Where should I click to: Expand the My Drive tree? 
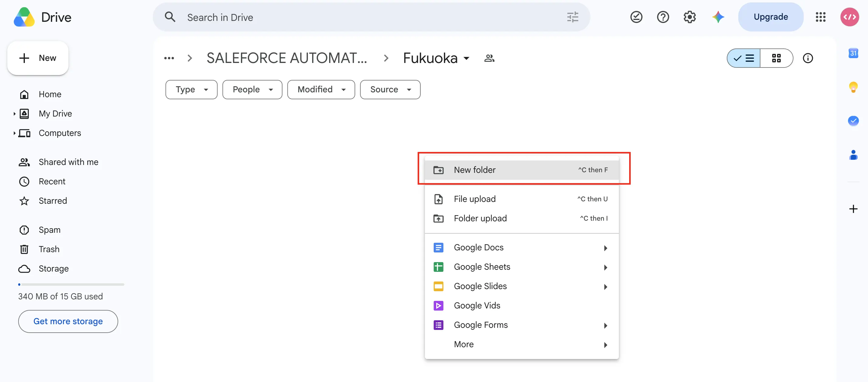click(14, 114)
